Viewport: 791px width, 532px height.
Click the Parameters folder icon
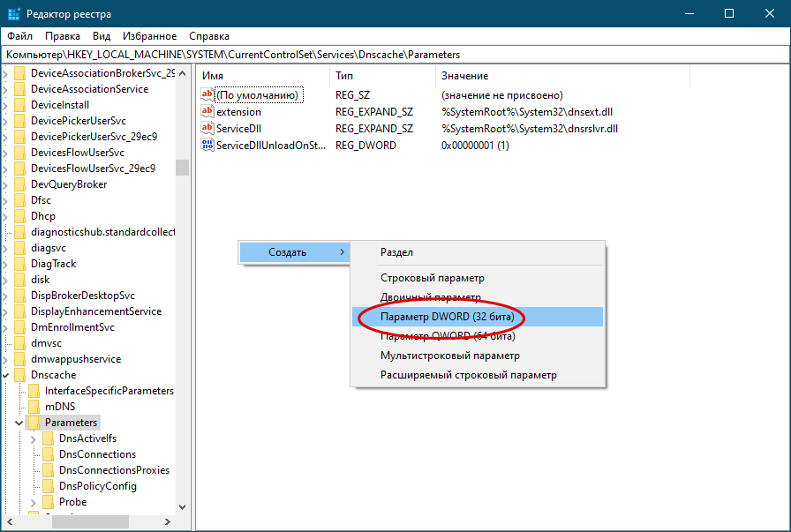coord(34,423)
